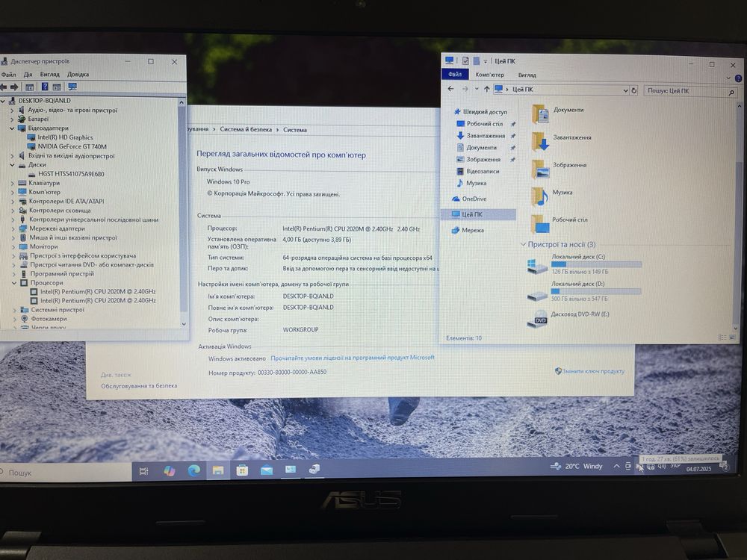Click refresh icon in Explorer address bar
Image resolution: width=747 pixels, height=560 pixels.
tap(633, 90)
